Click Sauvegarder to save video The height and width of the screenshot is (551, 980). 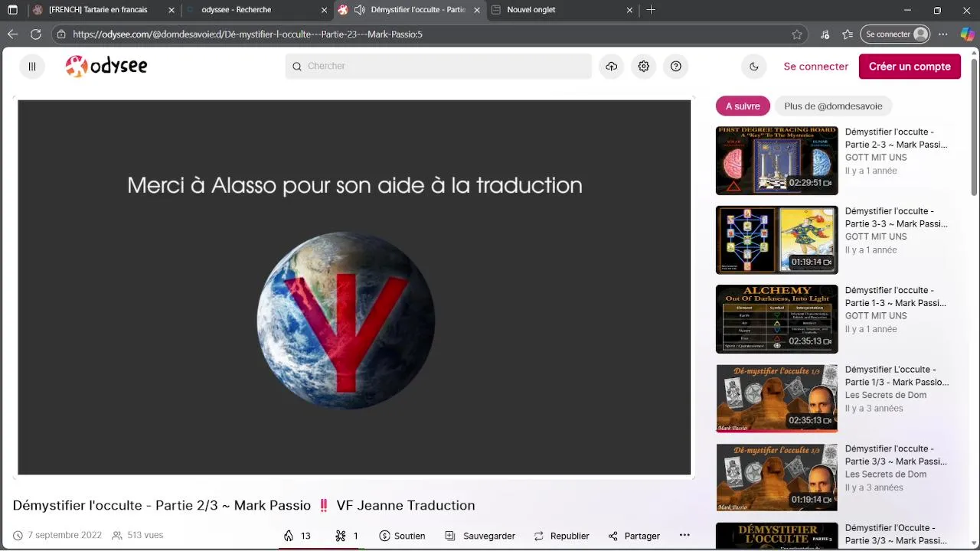[480, 536]
